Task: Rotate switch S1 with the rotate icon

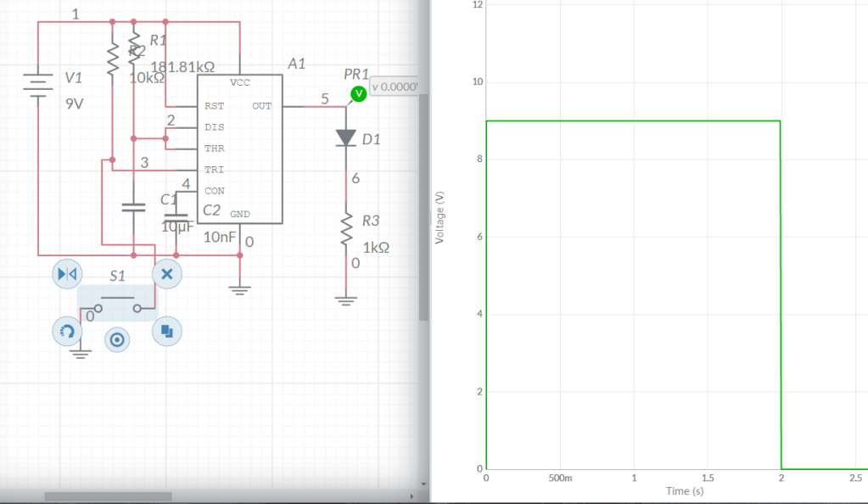Action: click(x=66, y=330)
